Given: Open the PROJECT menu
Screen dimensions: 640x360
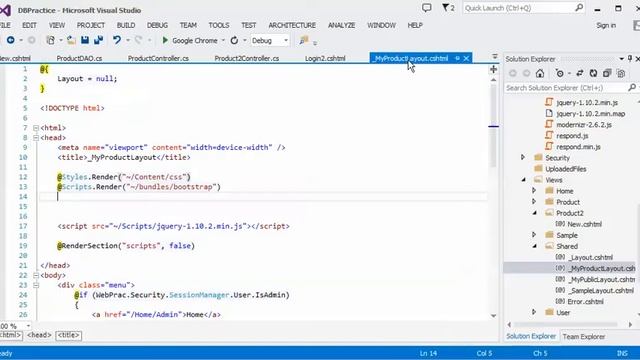Looking at the screenshot, I should coord(91,25).
